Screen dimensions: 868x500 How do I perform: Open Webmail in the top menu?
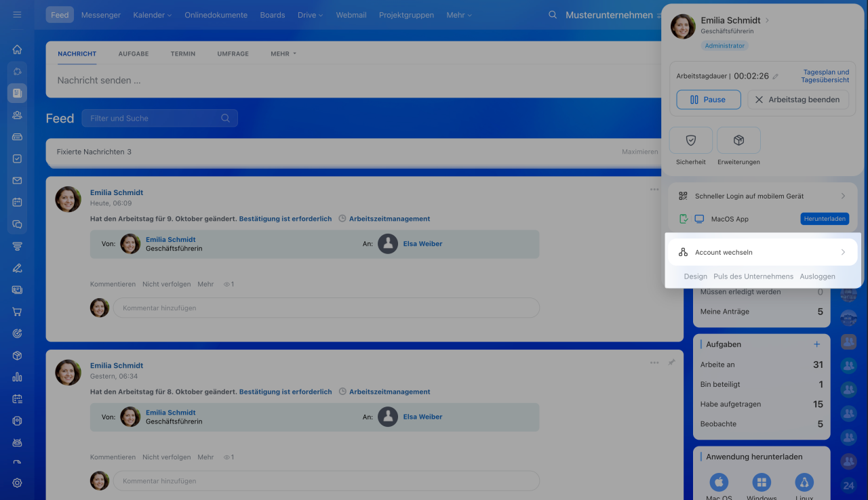coord(351,15)
